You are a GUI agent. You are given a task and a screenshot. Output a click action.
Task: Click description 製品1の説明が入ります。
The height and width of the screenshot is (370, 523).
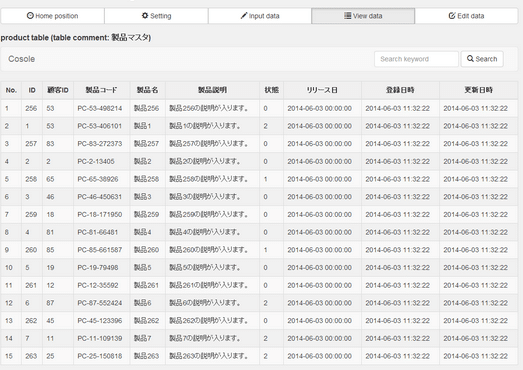coord(205,126)
